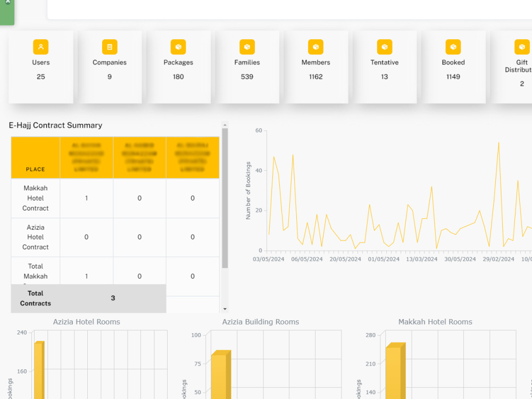The width and height of the screenshot is (532, 399).
Task: Select the Companies label
Action: 110,62
